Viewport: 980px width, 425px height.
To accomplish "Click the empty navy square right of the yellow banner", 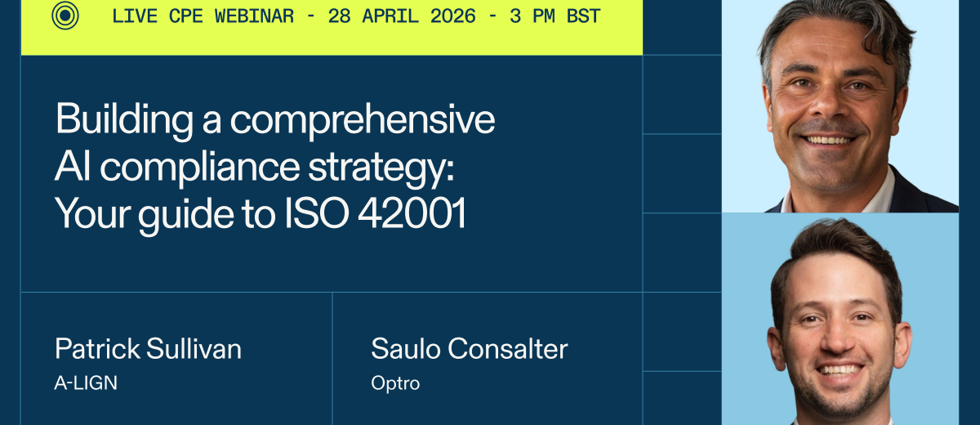I will [681, 27].
